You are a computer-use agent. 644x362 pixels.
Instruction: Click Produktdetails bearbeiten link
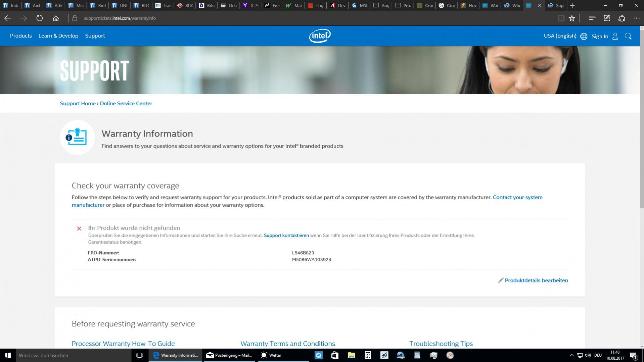coord(533,280)
